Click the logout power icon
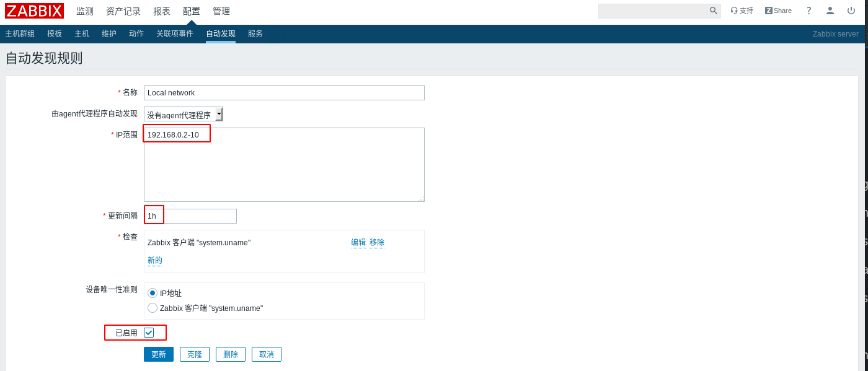The image size is (868, 371). 851,11
